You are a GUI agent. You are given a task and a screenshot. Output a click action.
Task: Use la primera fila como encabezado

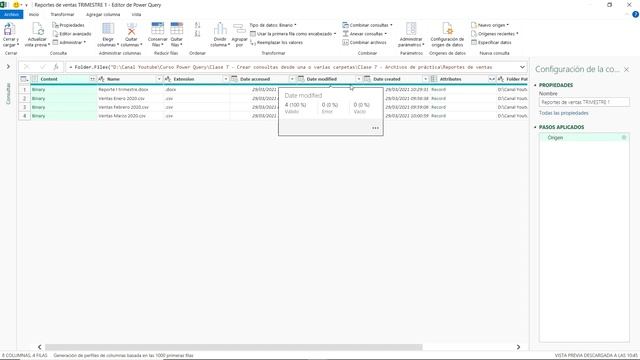click(293, 34)
